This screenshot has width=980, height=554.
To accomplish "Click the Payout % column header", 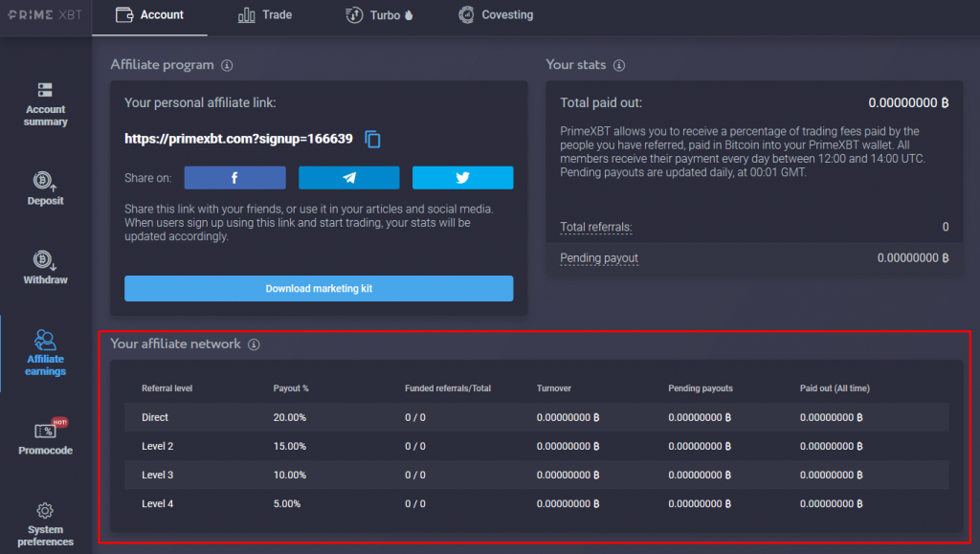I will pos(291,388).
